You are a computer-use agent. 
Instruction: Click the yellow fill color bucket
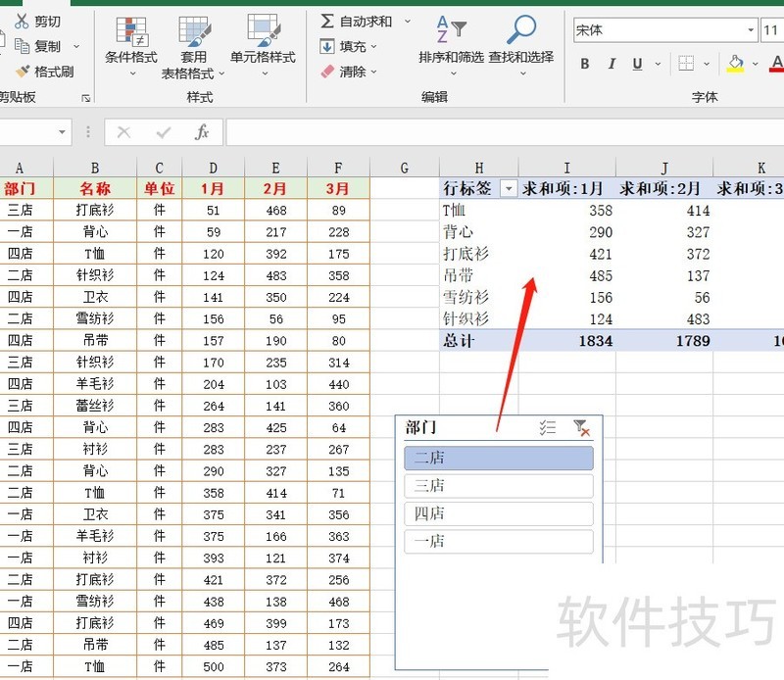pyautogui.click(x=735, y=64)
